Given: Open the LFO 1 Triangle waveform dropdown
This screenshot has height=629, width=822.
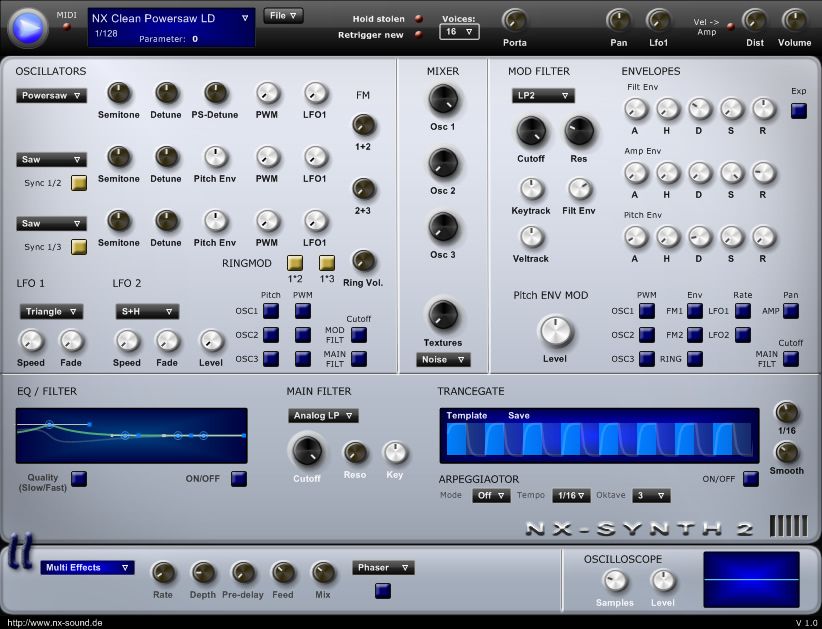Looking at the screenshot, I should 51,311.
